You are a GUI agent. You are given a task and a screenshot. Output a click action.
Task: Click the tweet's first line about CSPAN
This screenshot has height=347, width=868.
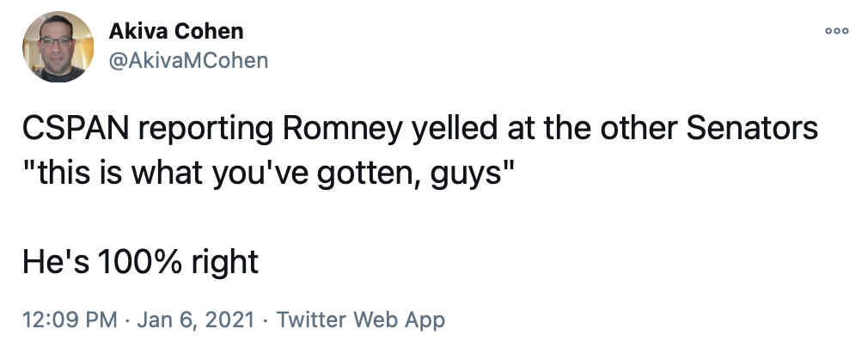(x=419, y=130)
